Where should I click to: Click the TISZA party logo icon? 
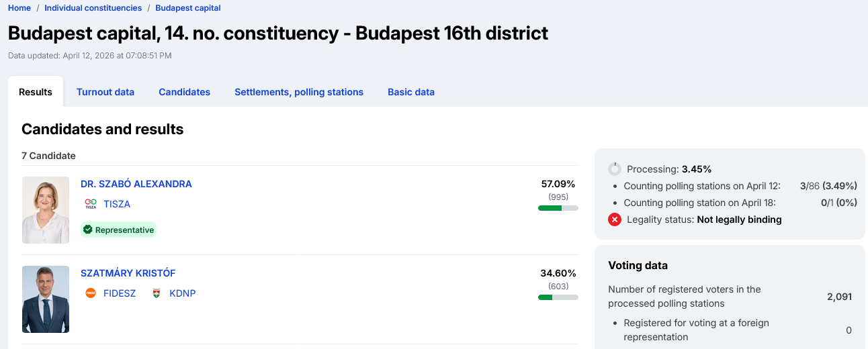click(91, 204)
